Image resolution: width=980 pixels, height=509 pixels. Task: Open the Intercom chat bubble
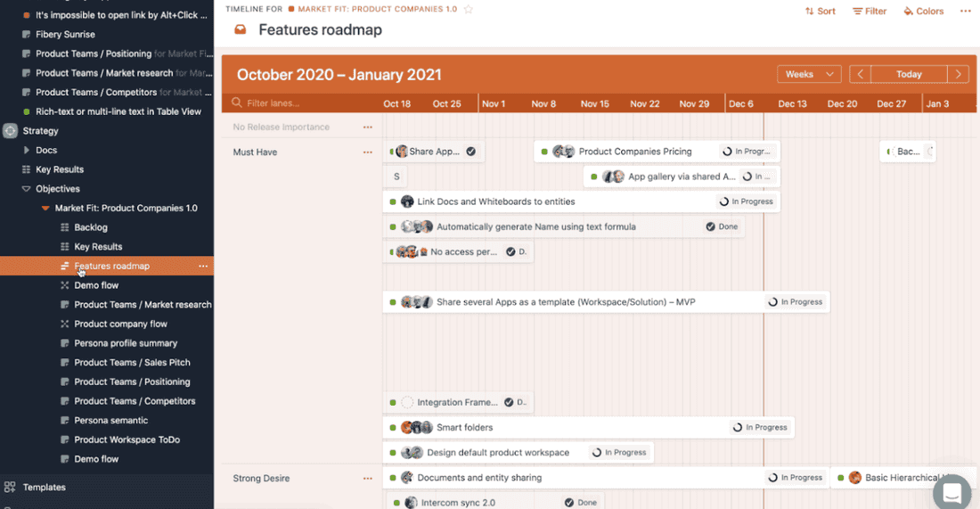951,492
